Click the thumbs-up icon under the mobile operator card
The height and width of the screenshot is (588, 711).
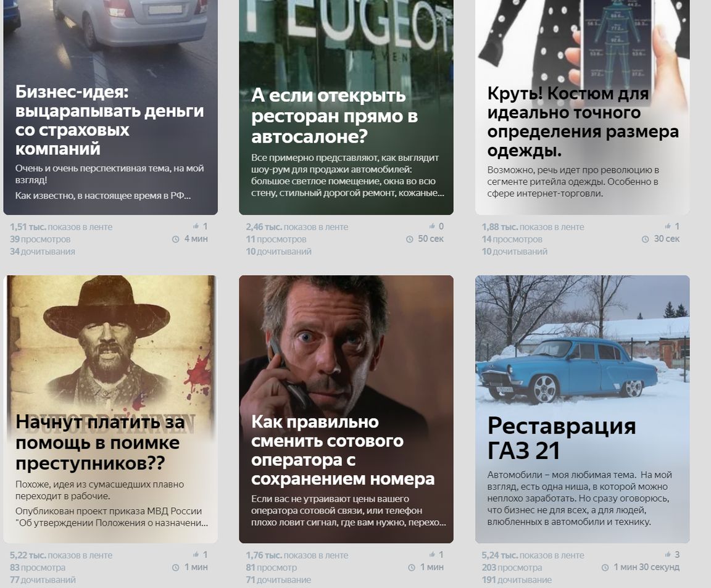[431, 554]
